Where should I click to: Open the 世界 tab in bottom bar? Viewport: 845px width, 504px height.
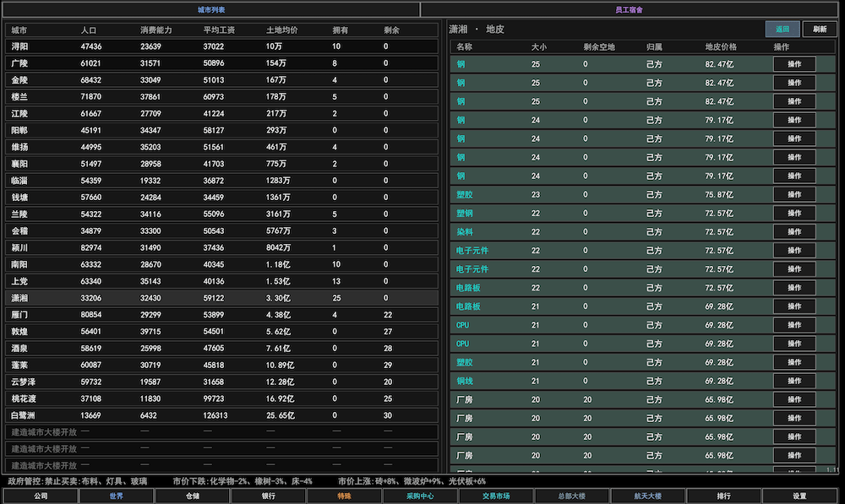[x=117, y=496]
